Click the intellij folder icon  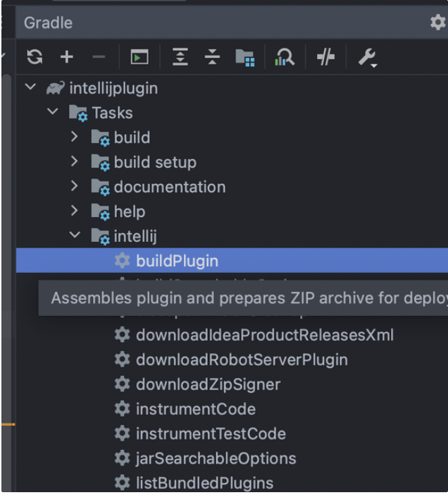(x=100, y=236)
